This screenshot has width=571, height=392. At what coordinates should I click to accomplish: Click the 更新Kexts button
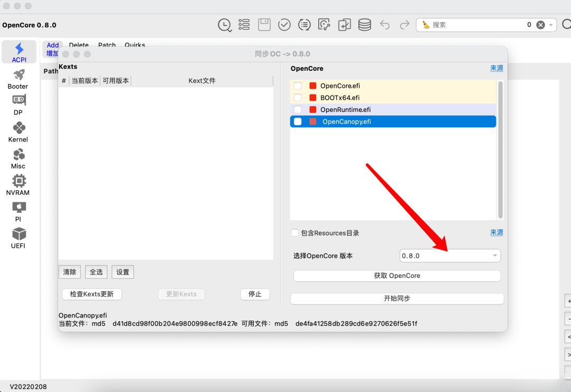point(181,294)
